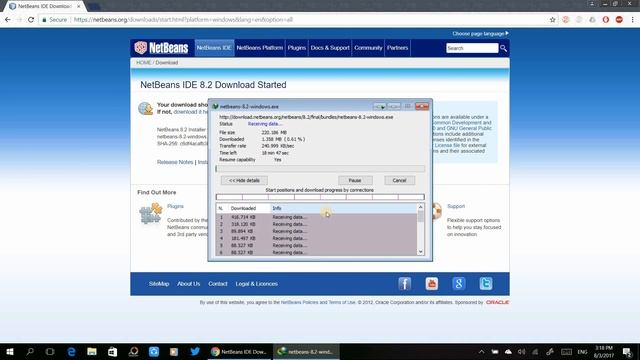Click the red adblock extension icon
Image resolution: width=640 pixels, height=360 pixels.
pyautogui.click(x=619, y=20)
